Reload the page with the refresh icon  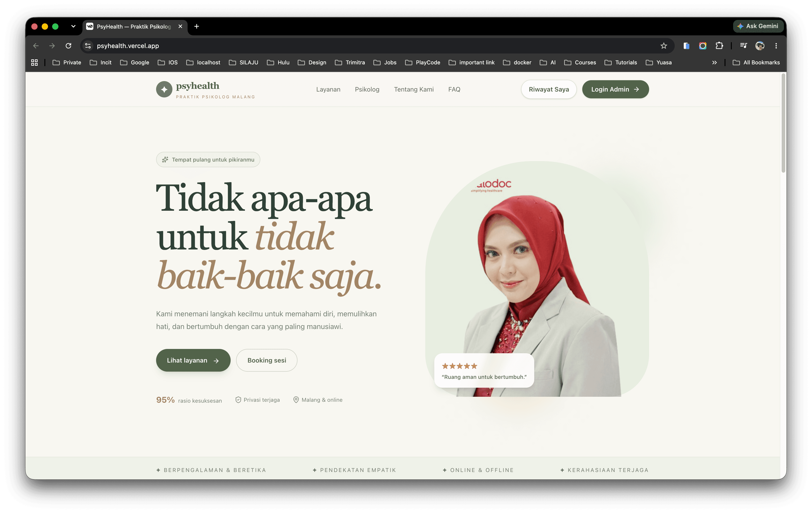point(68,46)
